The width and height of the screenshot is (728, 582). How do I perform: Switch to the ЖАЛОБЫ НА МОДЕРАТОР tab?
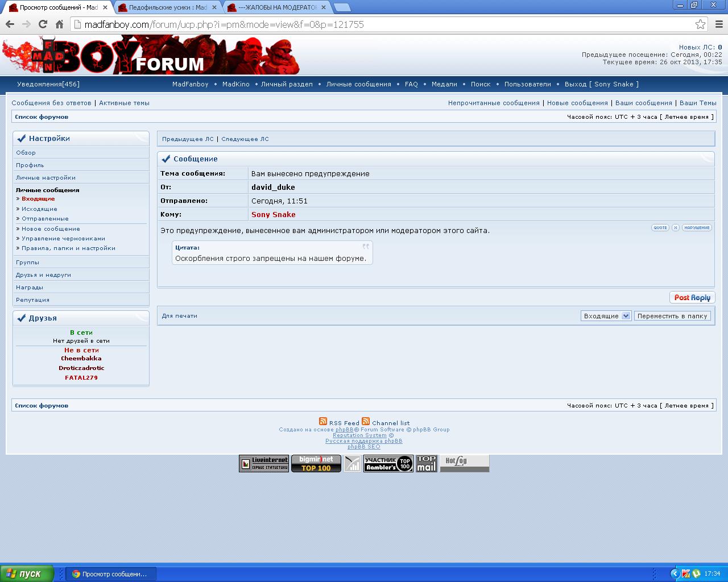[x=278, y=7]
